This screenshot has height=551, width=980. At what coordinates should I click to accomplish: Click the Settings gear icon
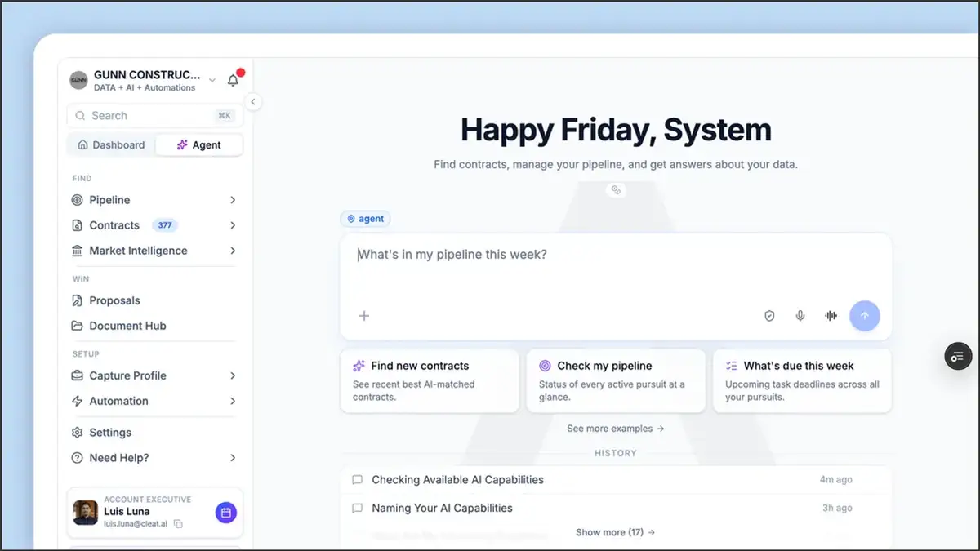point(78,433)
